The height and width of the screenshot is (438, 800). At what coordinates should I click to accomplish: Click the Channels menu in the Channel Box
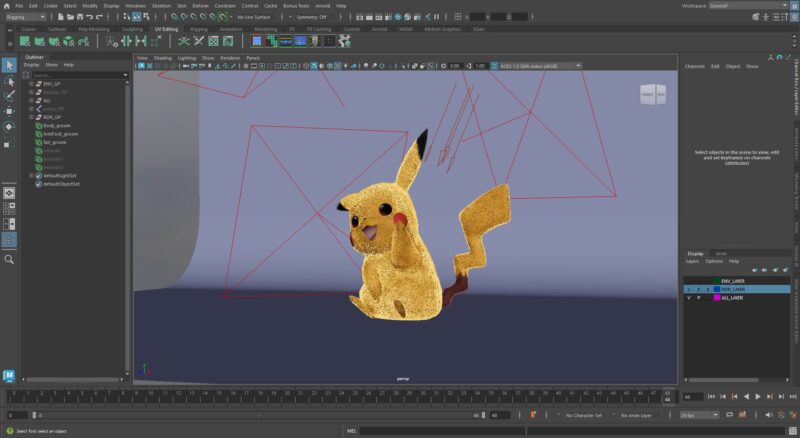coord(694,66)
